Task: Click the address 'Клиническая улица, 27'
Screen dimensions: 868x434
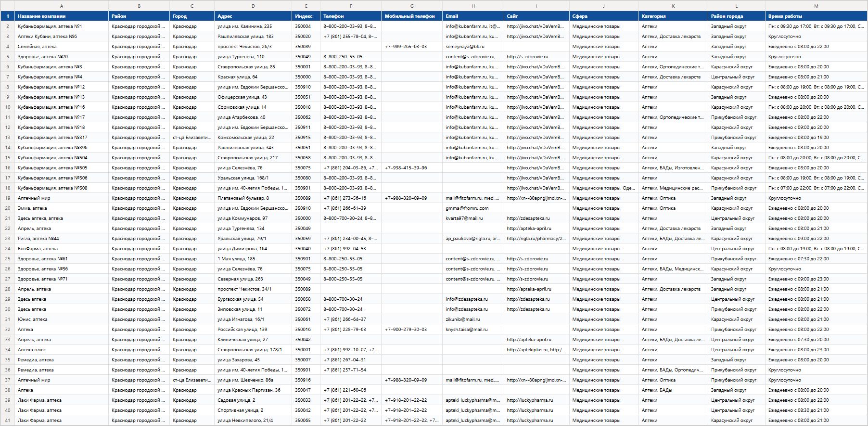Action: tap(253, 340)
